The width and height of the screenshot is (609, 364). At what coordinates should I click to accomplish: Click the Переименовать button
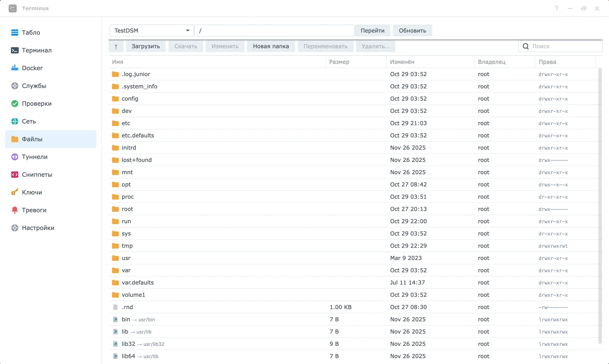click(325, 46)
